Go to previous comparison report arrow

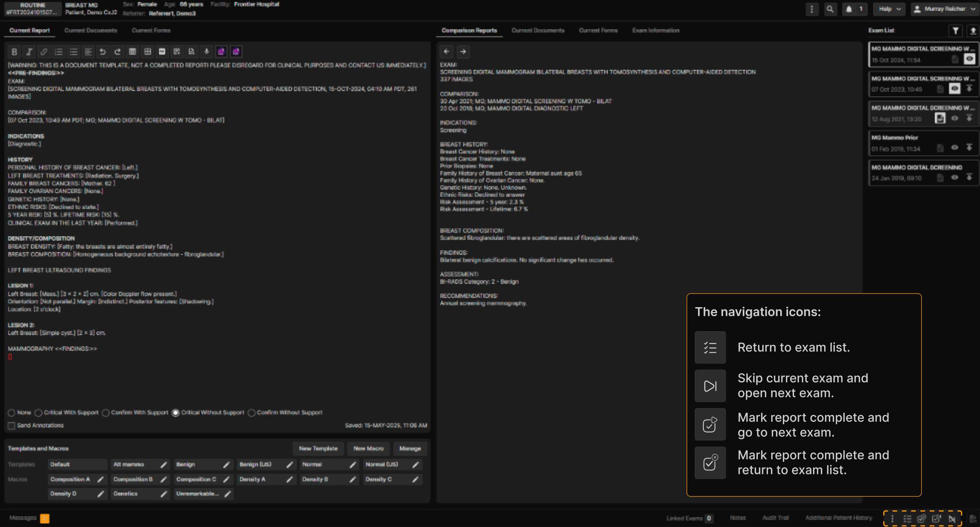[447, 52]
